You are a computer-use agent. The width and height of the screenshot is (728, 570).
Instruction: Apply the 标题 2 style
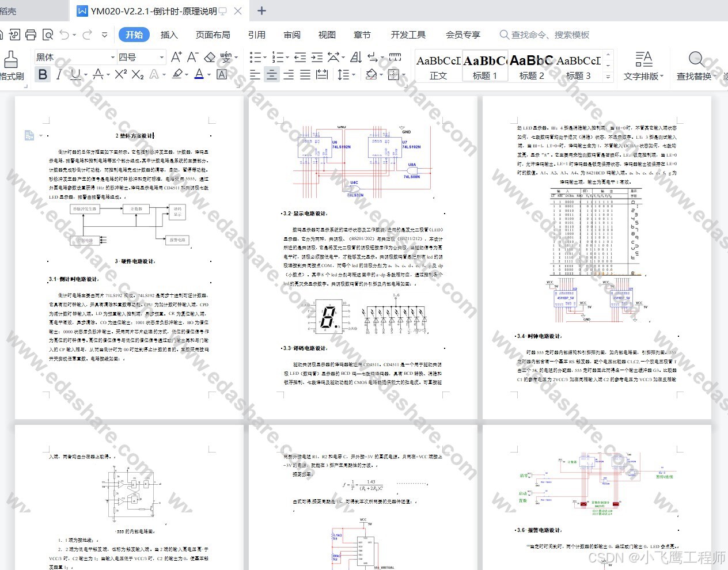click(532, 67)
